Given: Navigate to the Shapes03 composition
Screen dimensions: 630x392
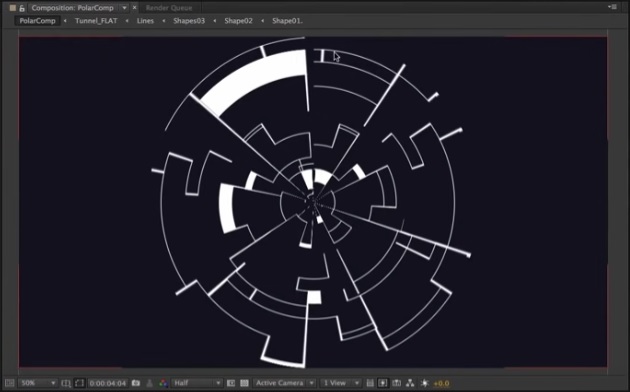Looking at the screenshot, I should [x=189, y=20].
